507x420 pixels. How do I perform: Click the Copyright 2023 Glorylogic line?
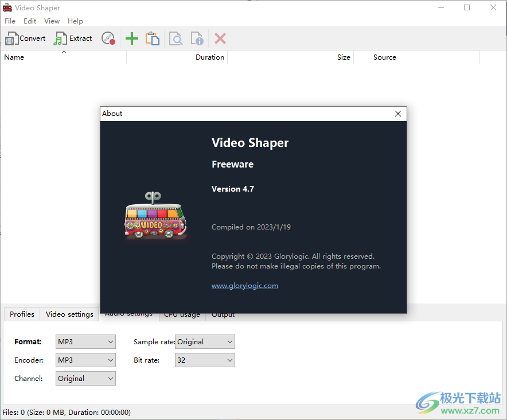[293, 256]
